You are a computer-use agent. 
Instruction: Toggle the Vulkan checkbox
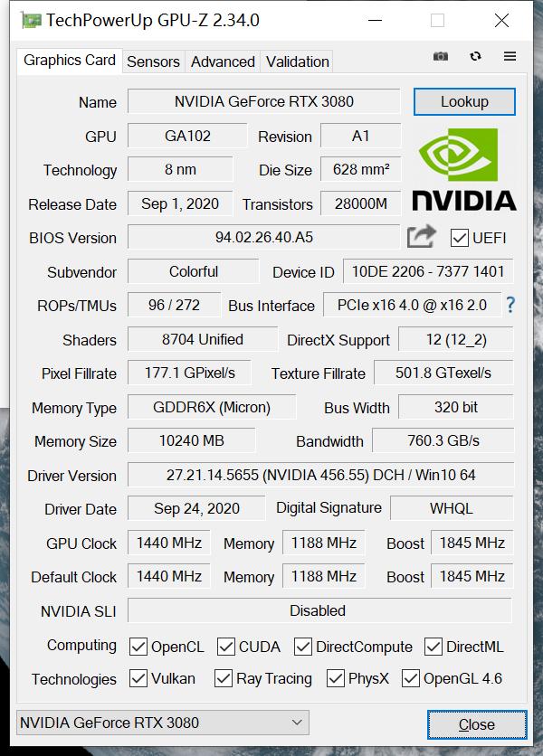(138, 678)
